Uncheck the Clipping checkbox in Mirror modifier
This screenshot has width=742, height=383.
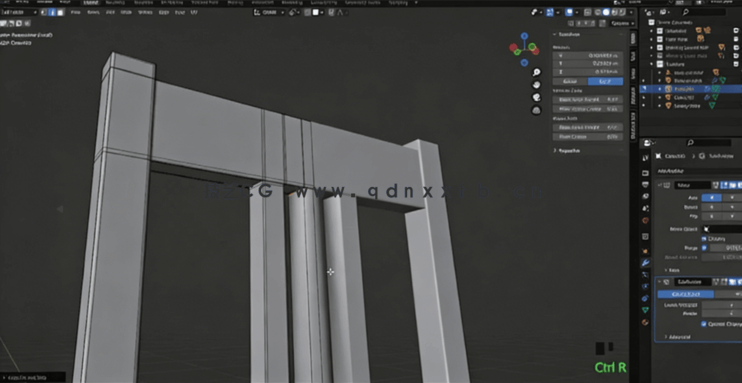(x=704, y=239)
